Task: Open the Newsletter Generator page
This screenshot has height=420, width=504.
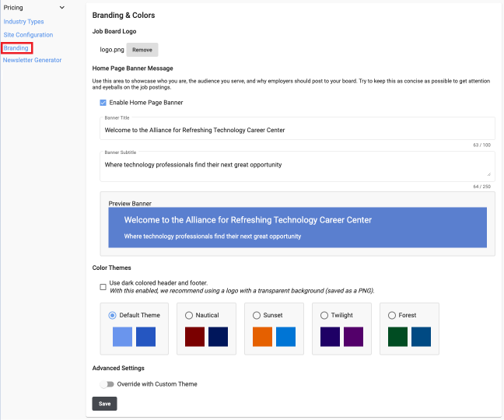Action: click(32, 60)
